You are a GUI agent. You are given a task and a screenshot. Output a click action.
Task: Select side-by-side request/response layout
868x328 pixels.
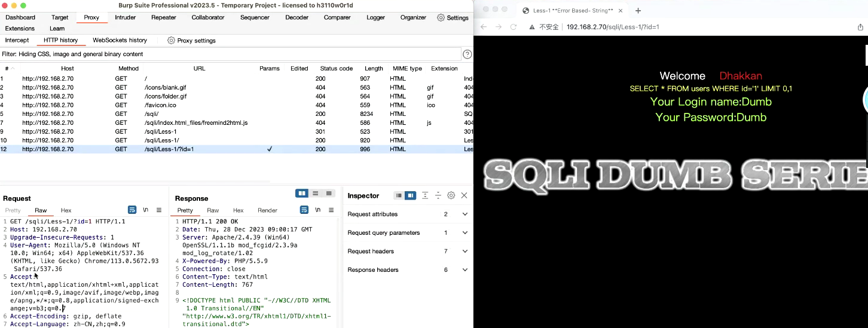click(302, 194)
